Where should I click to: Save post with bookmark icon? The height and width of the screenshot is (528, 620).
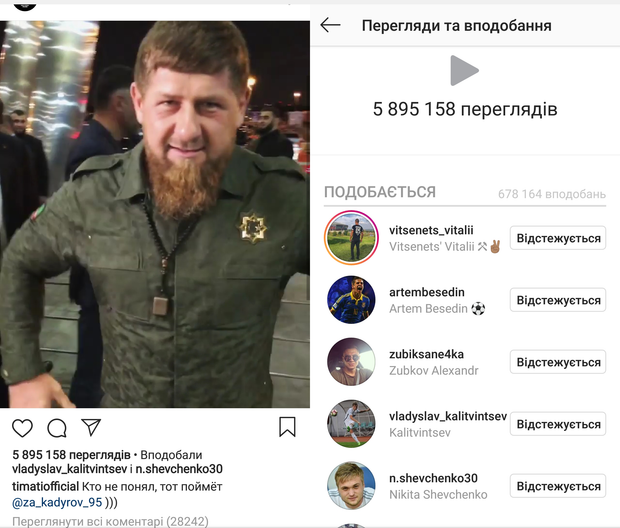pyautogui.click(x=287, y=427)
